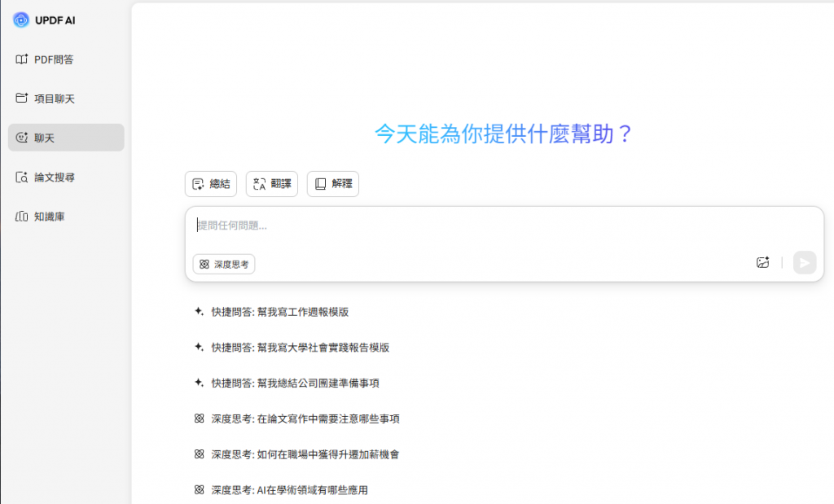834x504 pixels.
Task: Go to 論文搜尋 page
Action: tap(46, 177)
